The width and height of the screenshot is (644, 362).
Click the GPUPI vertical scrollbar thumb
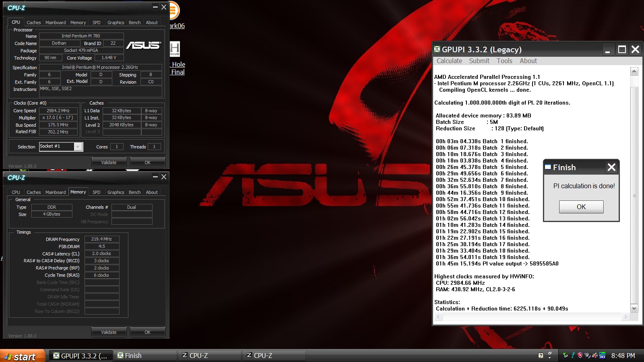[x=634, y=195]
